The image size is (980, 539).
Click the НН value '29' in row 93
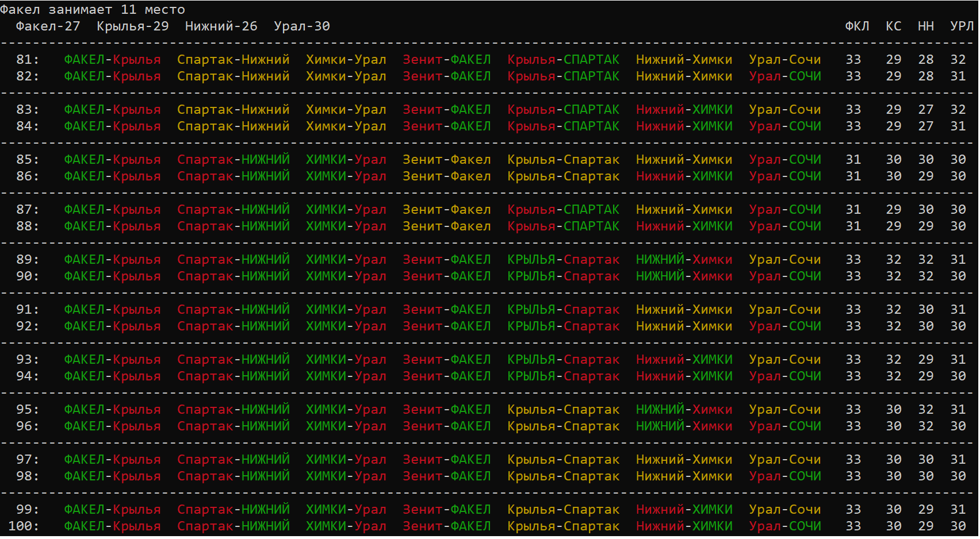(x=925, y=360)
